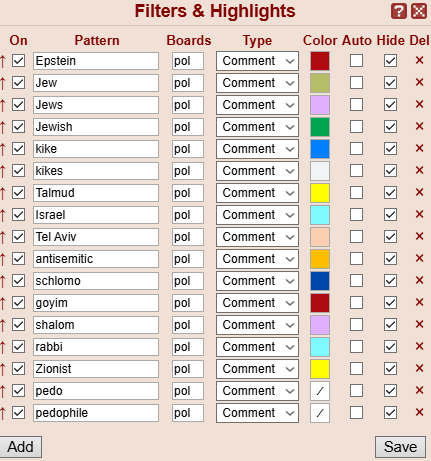Screen dimensions: 431x461
Task: Move the antisemitic filter up
Action: pyautogui.click(x=3, y=259)
